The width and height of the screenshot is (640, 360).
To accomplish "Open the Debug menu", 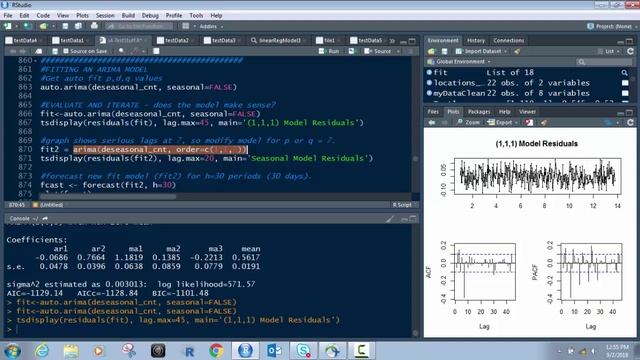I will (150, 16).
